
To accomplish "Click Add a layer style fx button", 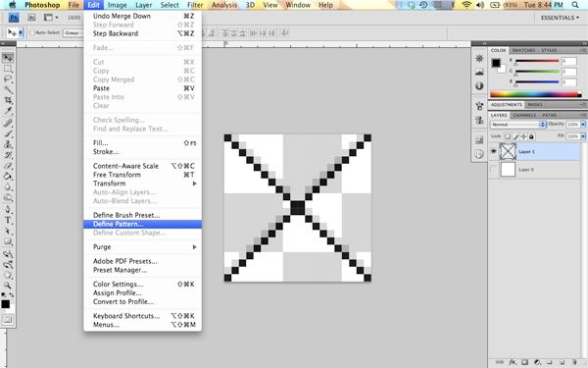I will coord(513,362).
